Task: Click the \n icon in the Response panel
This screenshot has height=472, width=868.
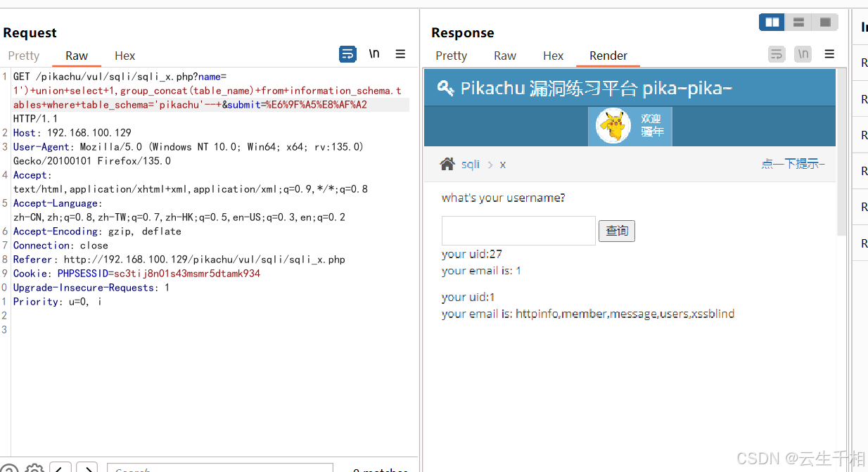Action: pos(803,54)
